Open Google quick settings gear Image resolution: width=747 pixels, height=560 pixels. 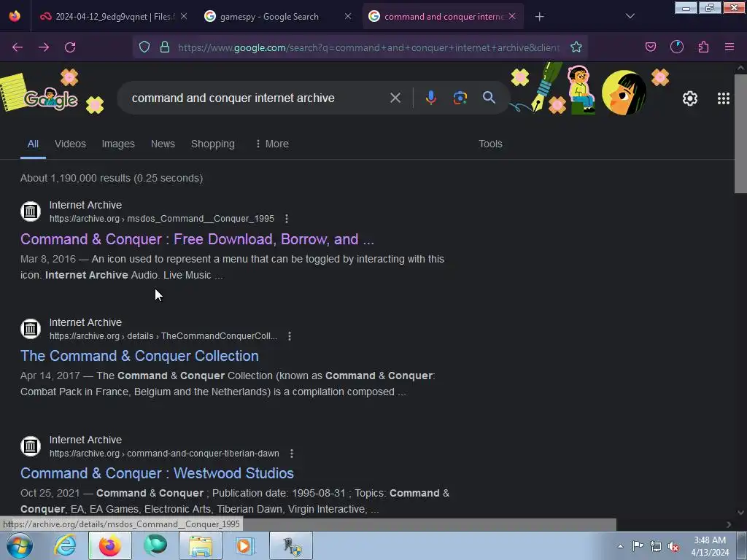pos(690,98)
